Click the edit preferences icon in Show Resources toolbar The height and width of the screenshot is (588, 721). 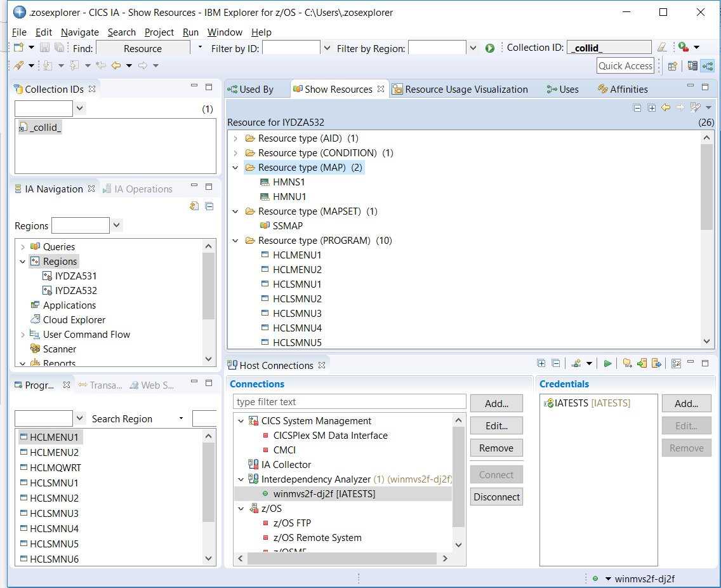click(695, 107)
